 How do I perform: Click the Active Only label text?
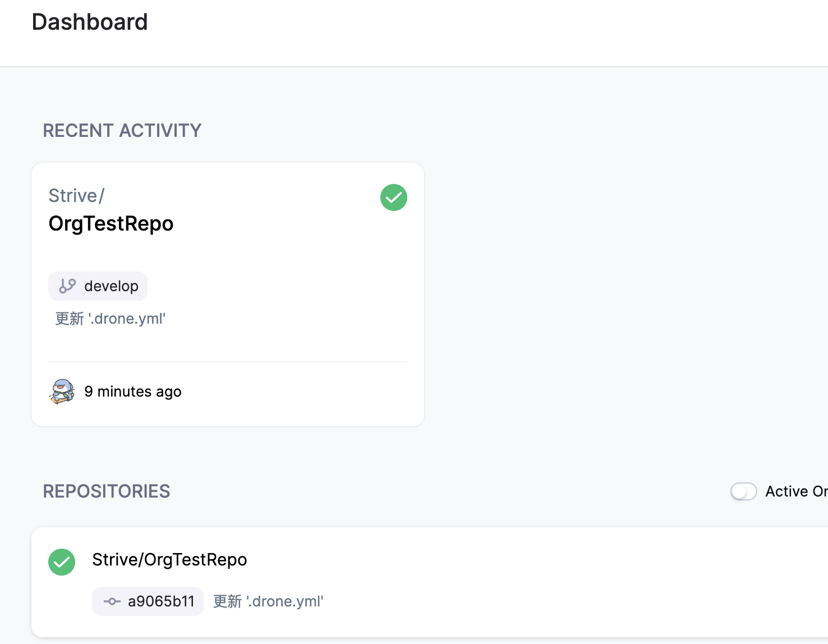tap(795, 491)
